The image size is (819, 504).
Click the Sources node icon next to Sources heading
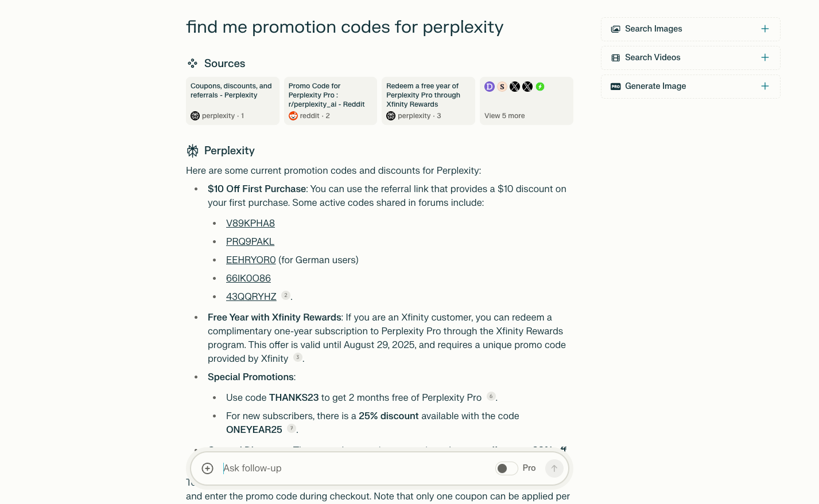(192, 63)
